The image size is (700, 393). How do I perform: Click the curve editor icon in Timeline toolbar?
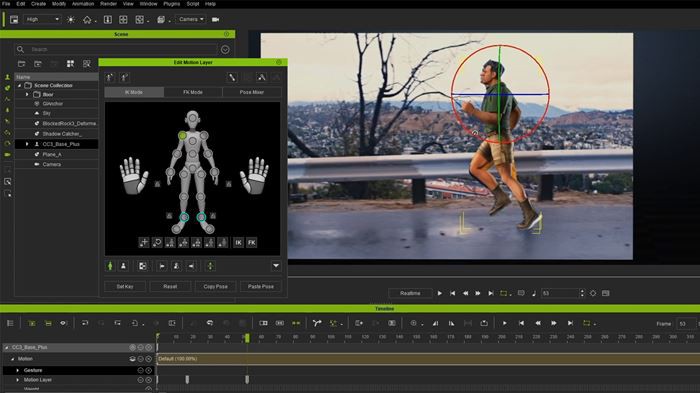click(x=317, y=323)
